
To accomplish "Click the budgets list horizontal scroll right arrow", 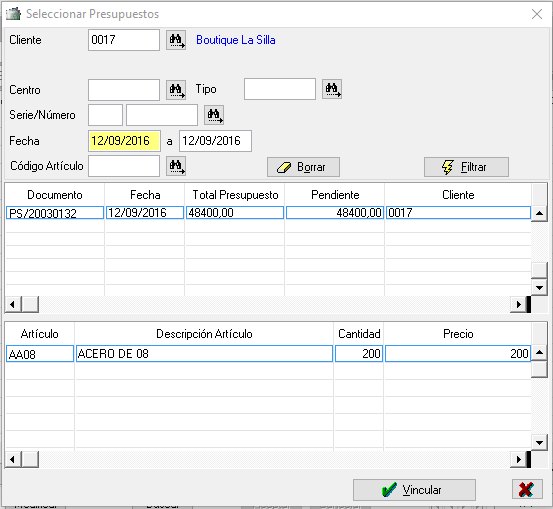I will point(518,304).
